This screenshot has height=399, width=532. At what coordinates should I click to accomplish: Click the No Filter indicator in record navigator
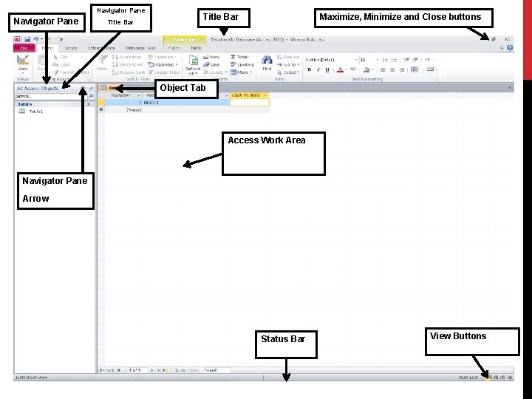185,370
